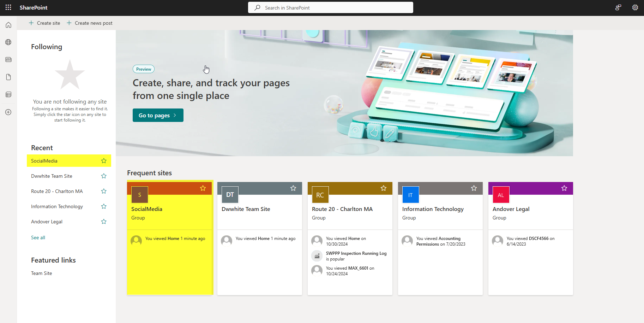This screenshot has height=323, width=644.
Task: Follow Information Technology star in Recent list
Action: point(104,206)
